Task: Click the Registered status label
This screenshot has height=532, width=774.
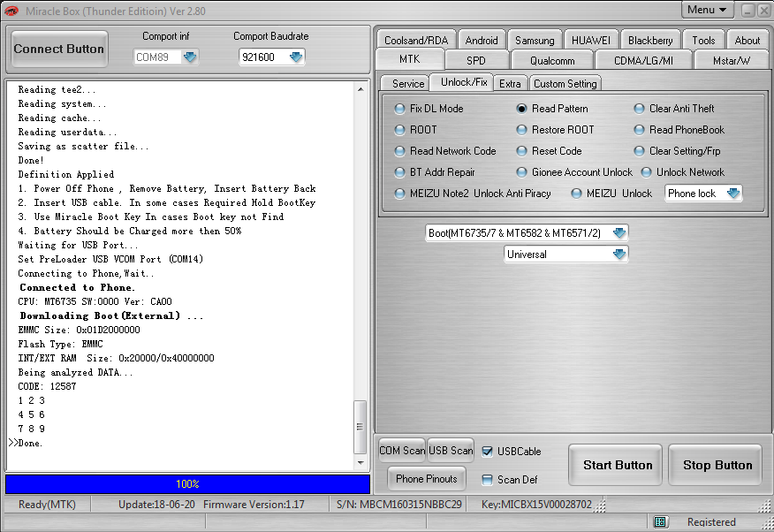Action: pos(711,522)
